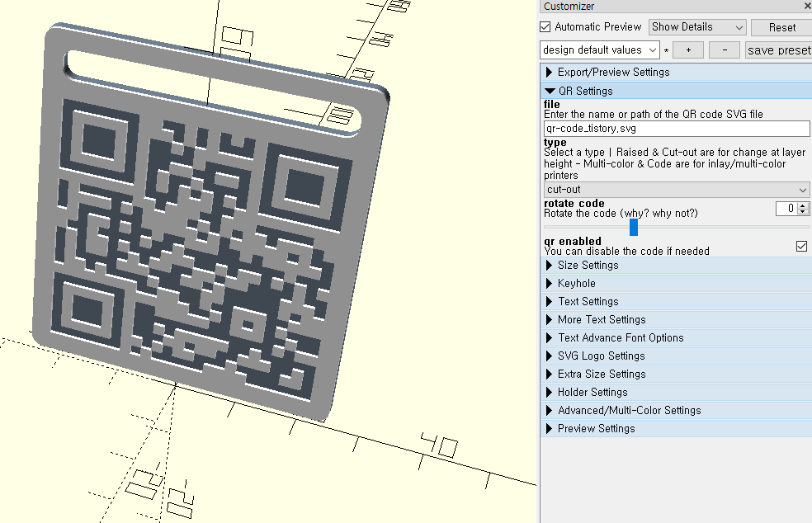Toggle the Automatic Preview checkbox
This screenshot has height=523, width=812.
(x=545, y=27)
